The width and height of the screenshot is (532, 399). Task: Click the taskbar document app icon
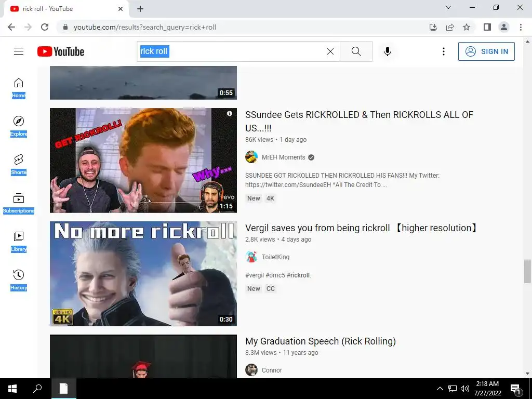pyautogui.click(x=64, y=389)
